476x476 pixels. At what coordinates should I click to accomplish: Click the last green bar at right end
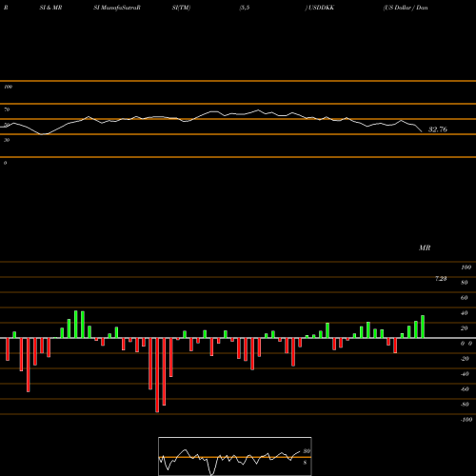tap(423, 327)
